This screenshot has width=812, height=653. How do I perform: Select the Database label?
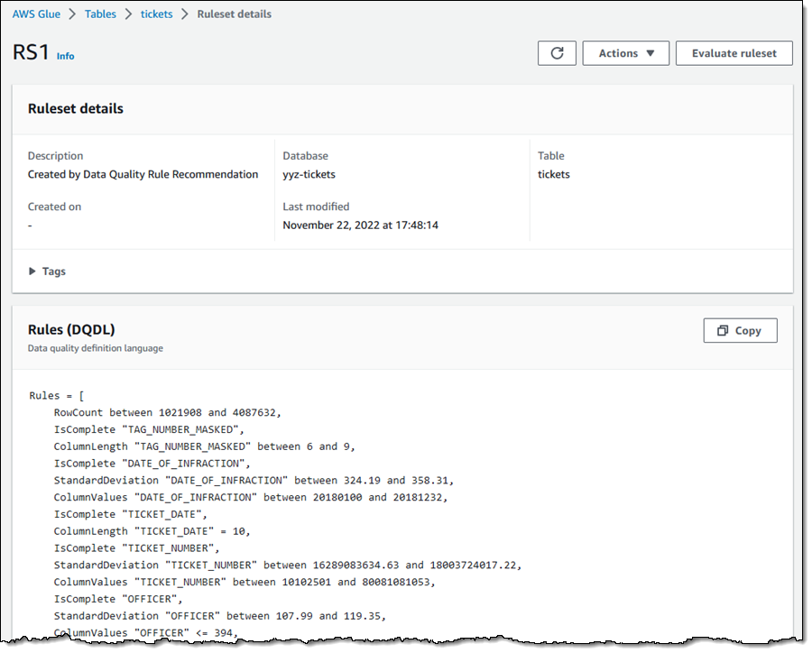click(306, 156)
